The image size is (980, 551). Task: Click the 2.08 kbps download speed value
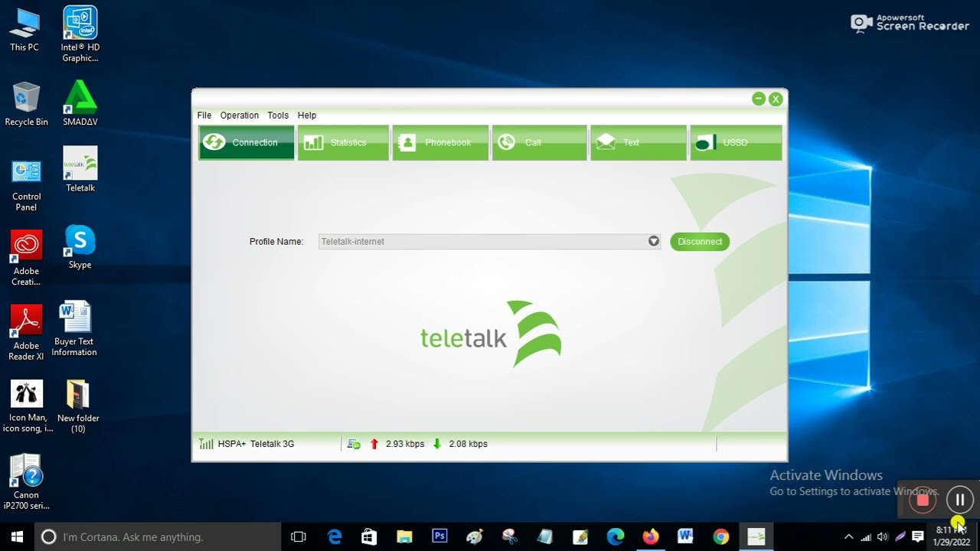pyautogui.click(x=469, y=444)
